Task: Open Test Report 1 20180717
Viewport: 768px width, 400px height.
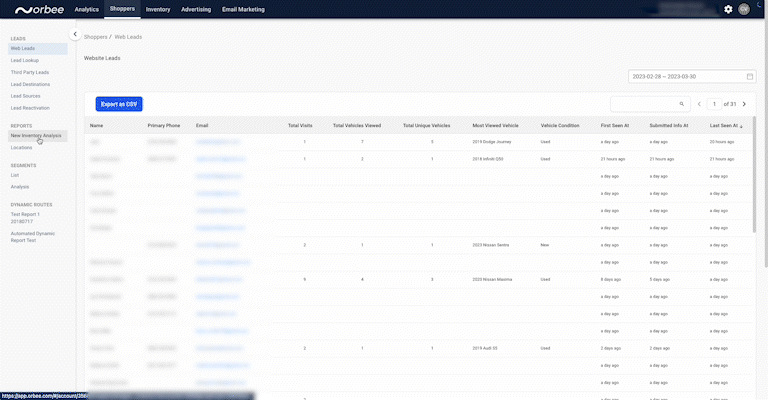Action: point(25,218)
